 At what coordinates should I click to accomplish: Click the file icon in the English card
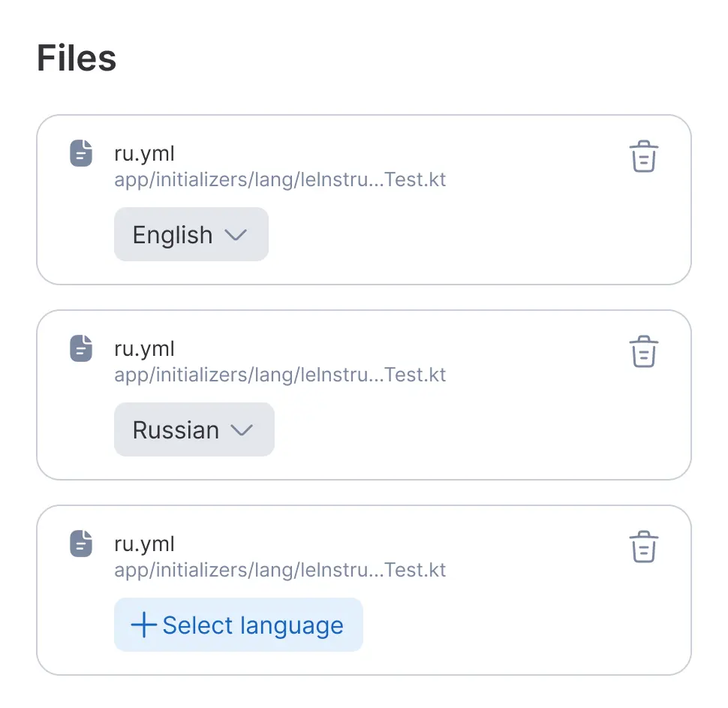click(81, 153)
